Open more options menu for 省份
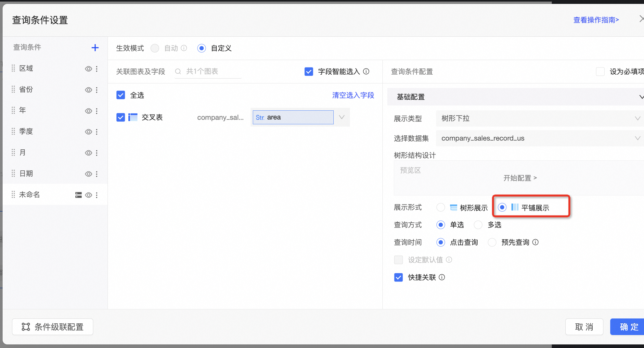This screenshot has width=644, height=348. [x=97, y=90]
